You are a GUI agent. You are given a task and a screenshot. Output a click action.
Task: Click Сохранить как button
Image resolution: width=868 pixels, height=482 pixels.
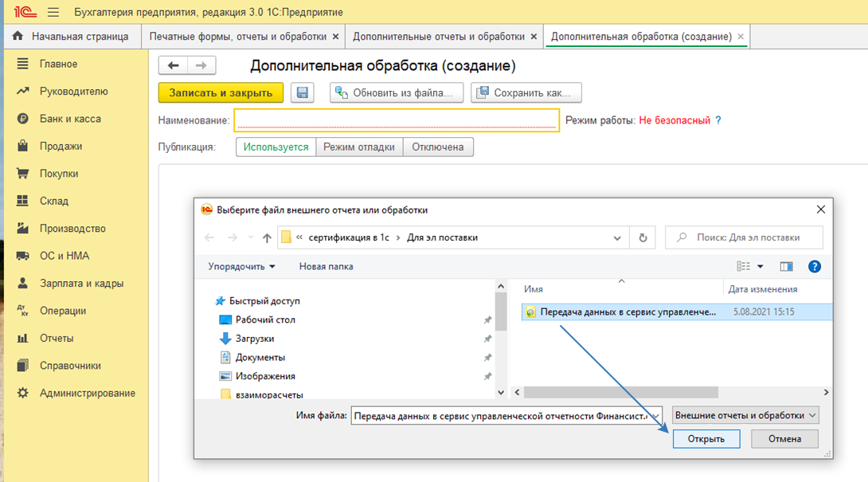tap(526, 92)
